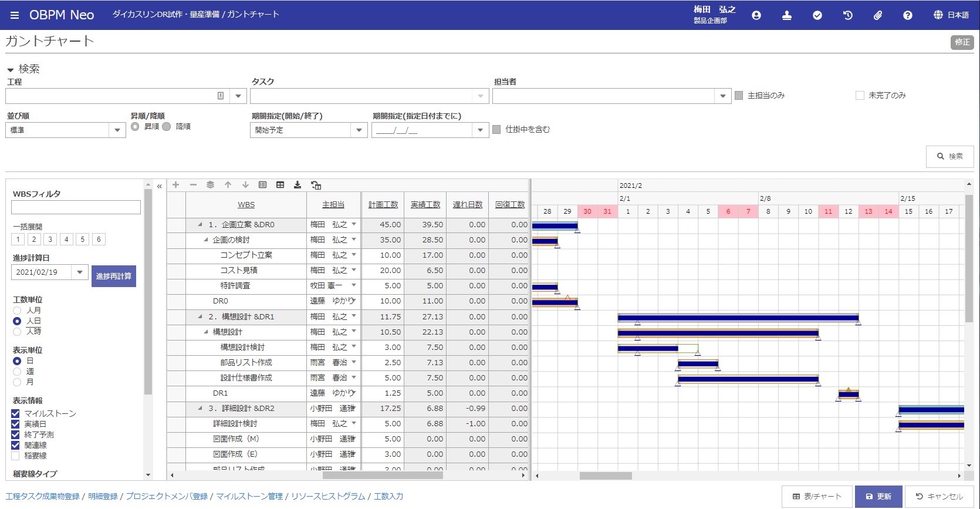
Task: Open the プロジェクトメンバ登録 link
Action: pos(167,497)
